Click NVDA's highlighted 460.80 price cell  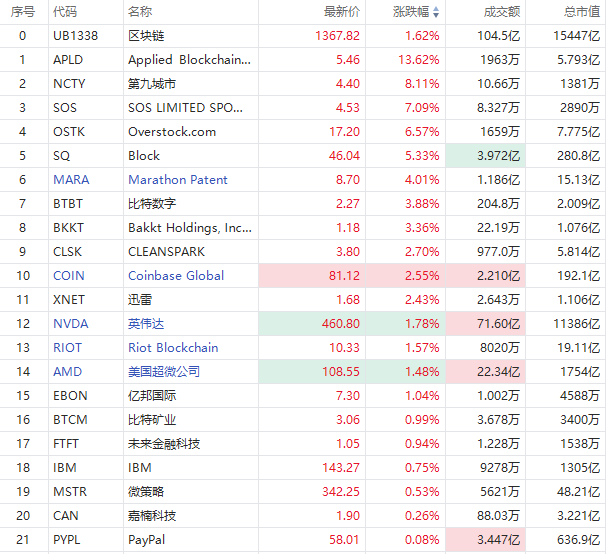tap(340, 324)
